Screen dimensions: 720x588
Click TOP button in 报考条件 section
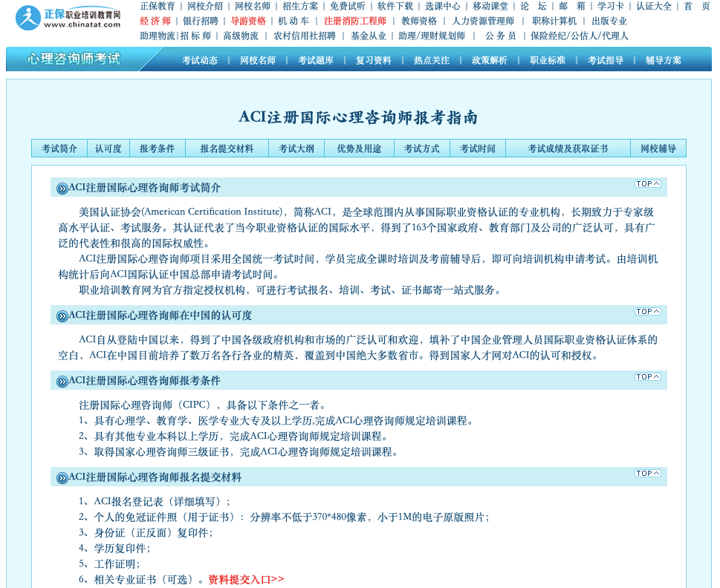[648, 377]
